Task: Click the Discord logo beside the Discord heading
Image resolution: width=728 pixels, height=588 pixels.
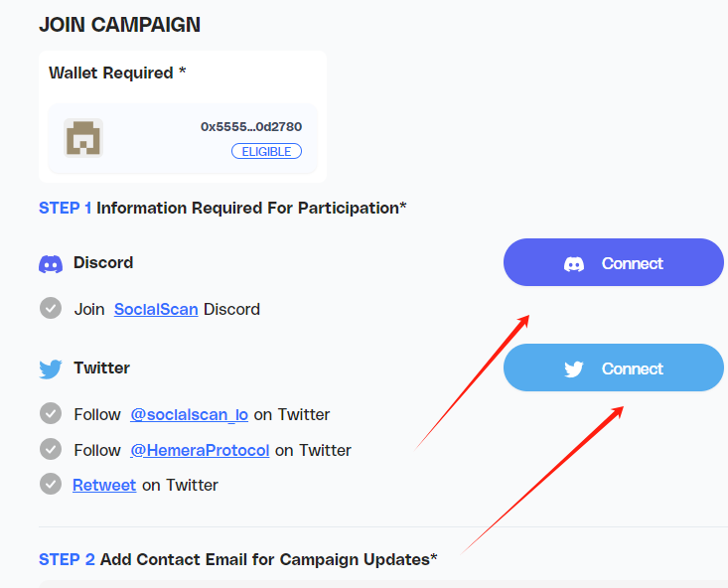Action: [x=51, y=263]
